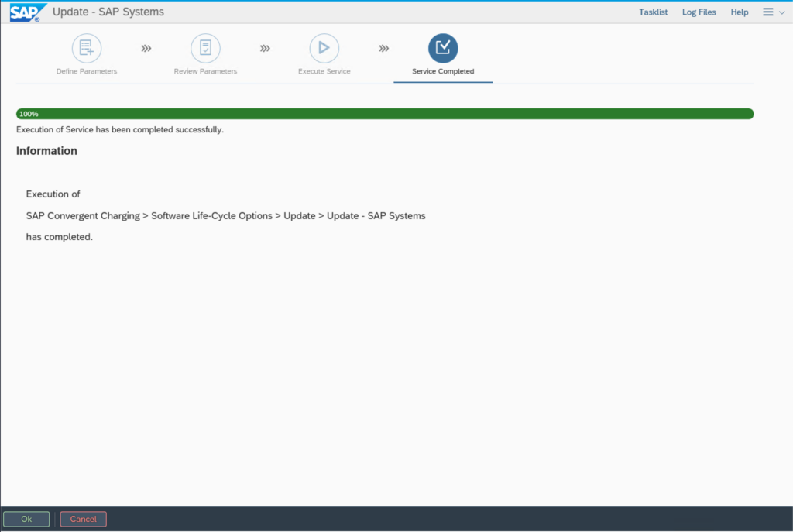This screenshot has height=532, width=793.
Task: Click the Cancel button
Action: tap(84, 519)
